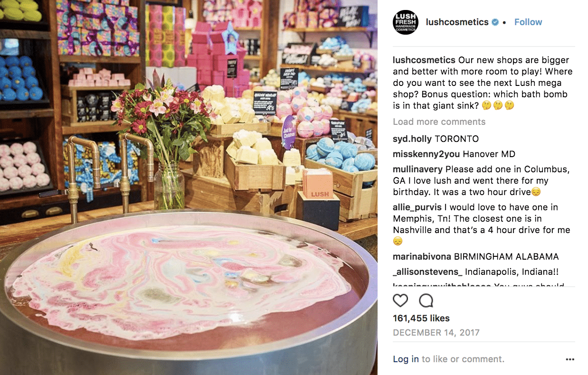Click lushcosmetics name in caption

click(425, 60)
